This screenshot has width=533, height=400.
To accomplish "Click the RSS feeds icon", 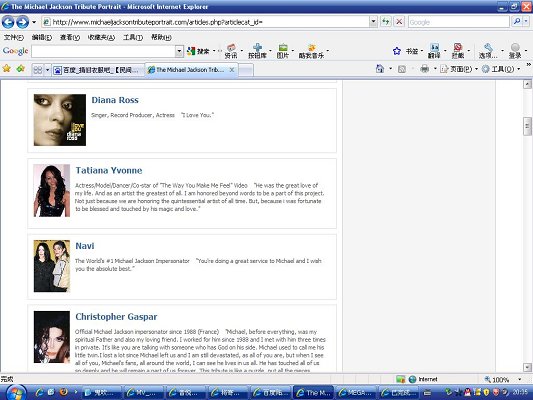I will pos(402,69).
